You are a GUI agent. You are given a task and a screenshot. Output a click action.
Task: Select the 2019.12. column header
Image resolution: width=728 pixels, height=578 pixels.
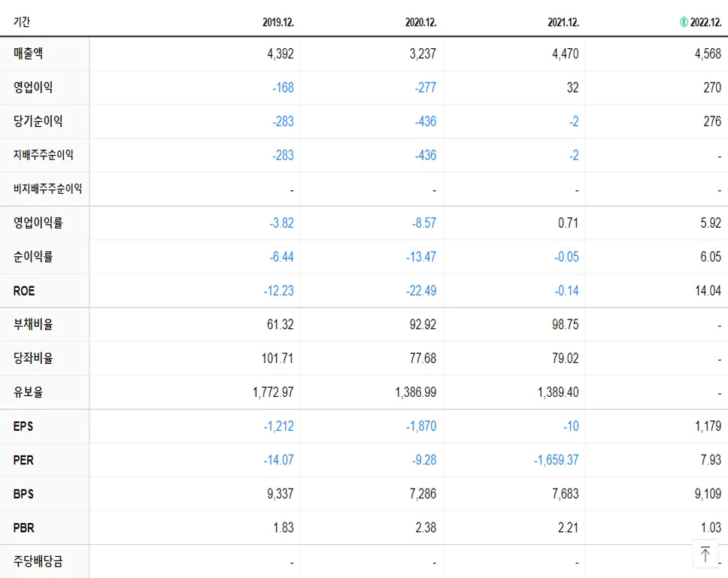pos(278,23)
